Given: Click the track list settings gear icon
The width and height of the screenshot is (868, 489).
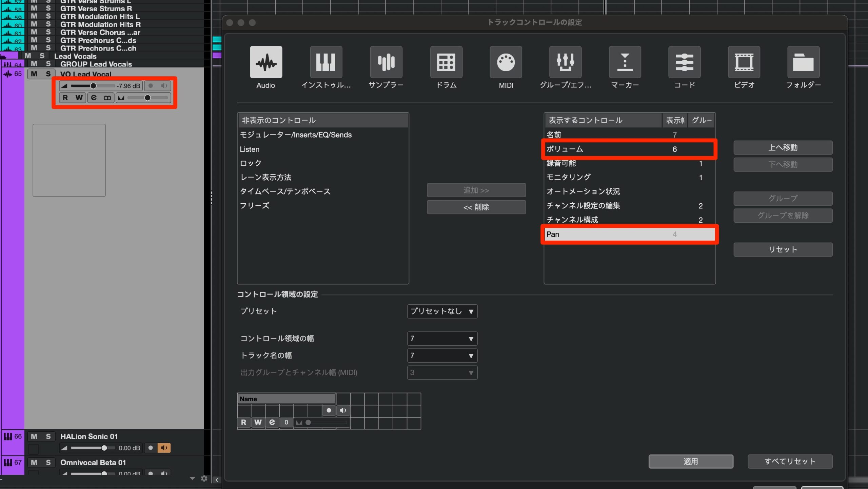Looking at the screenshot, I should [204, 478].
